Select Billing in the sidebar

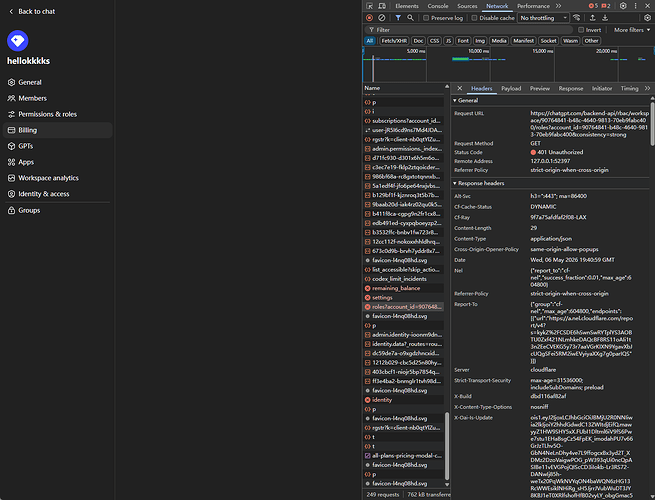coord(57,130)
